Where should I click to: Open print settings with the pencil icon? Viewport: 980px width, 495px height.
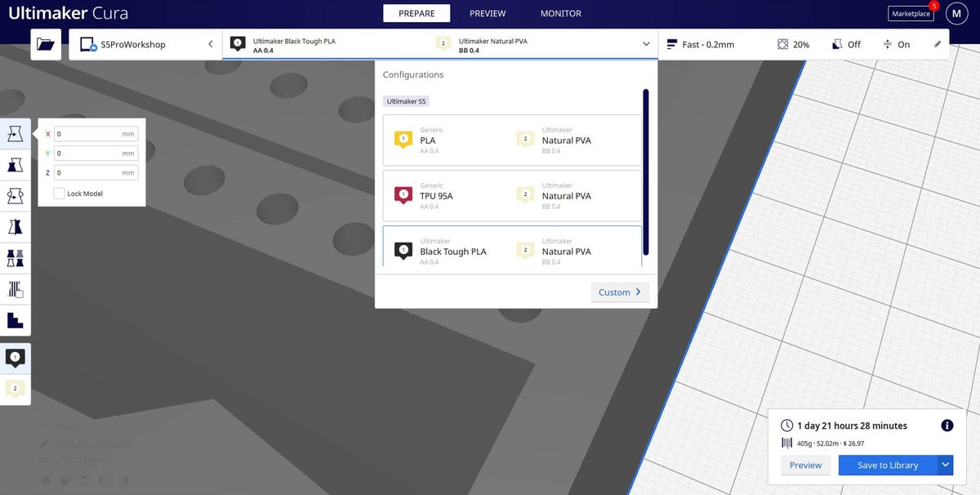[x=937, y=44]
